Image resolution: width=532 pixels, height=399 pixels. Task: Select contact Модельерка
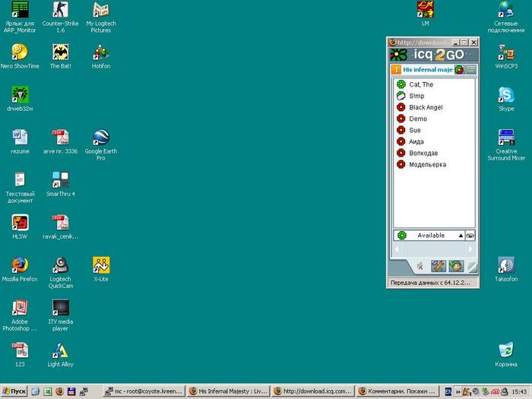(434, 165)
